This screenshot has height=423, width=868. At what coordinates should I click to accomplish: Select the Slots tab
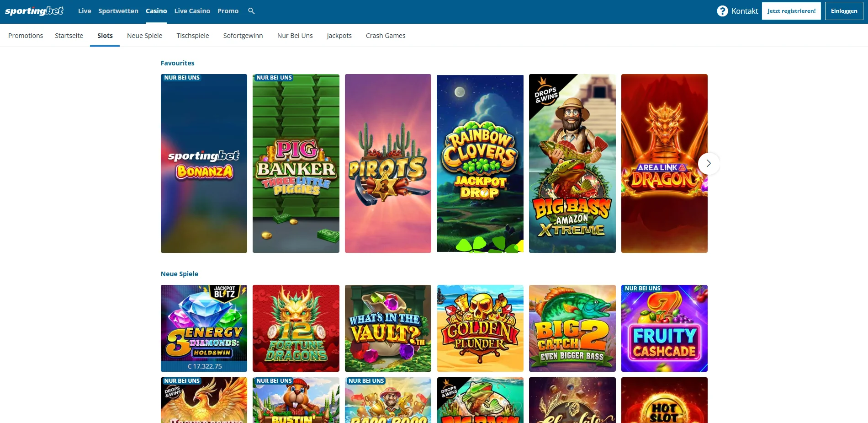105,36
